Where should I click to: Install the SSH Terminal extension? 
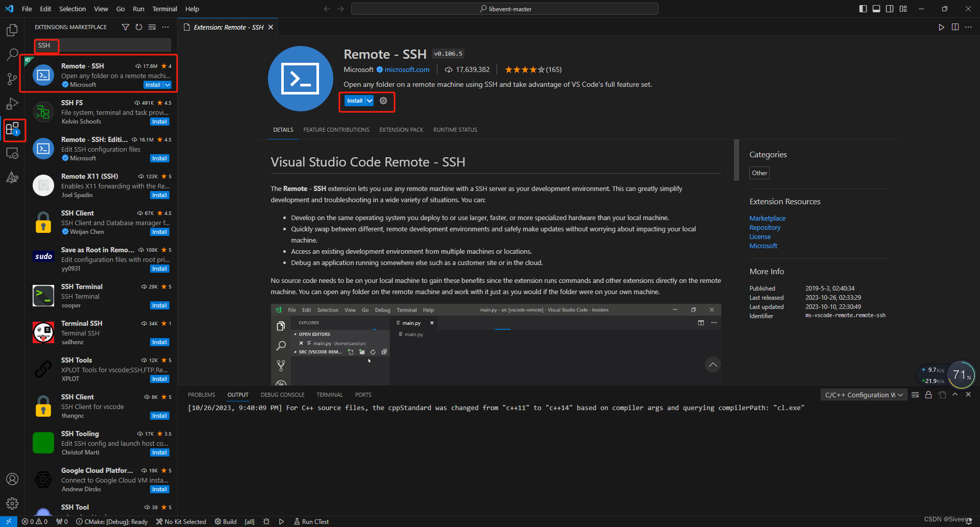click(160, 305)
